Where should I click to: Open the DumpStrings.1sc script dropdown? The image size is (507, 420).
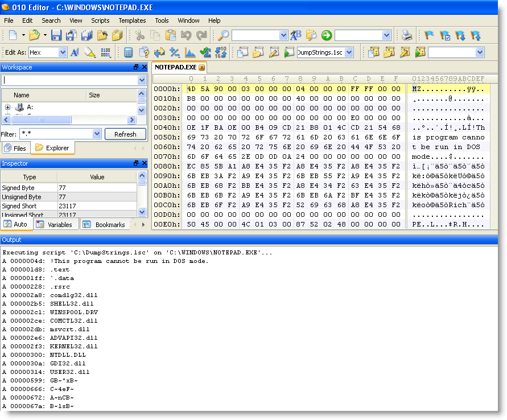(x=349, y=52)
